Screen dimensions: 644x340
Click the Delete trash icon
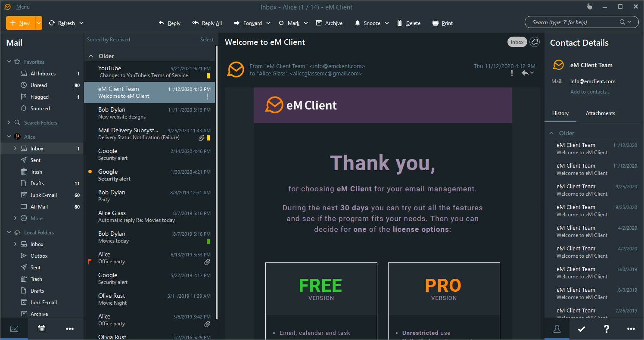pos(400,23)
